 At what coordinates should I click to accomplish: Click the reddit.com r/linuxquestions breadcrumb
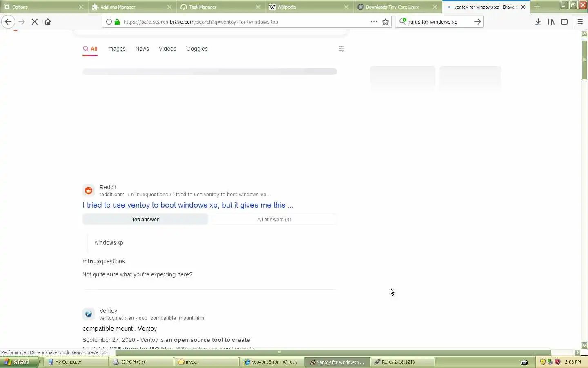185,195
